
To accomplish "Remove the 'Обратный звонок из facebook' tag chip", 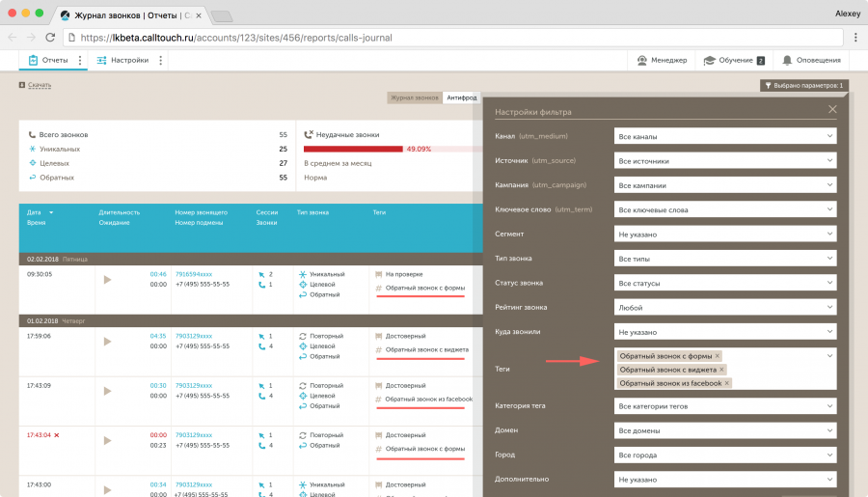I will (x=726, y=383).
